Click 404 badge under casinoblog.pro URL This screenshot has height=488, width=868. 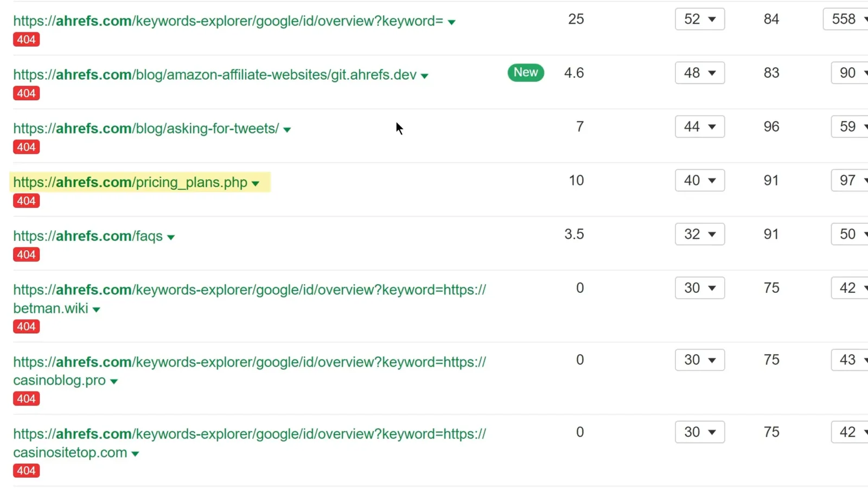tap(26, 399)
